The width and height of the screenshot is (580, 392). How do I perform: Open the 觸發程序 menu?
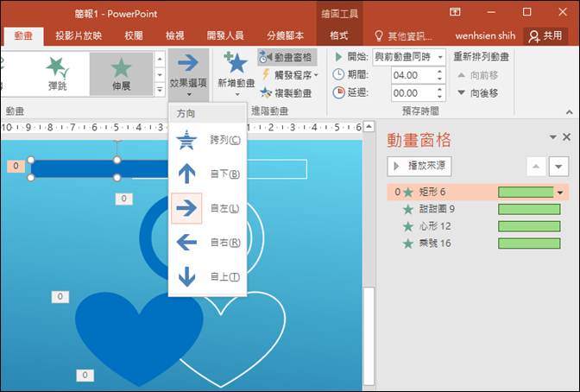tap(290, 75)
